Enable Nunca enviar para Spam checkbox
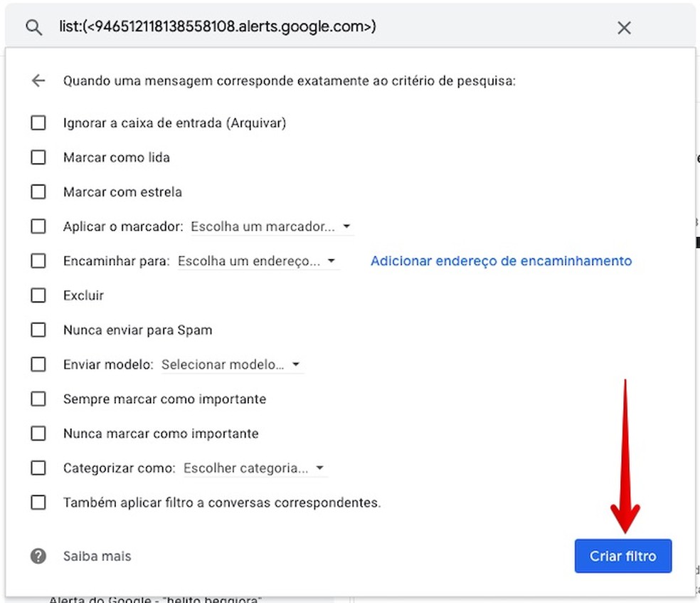 (x=38, y=330)
